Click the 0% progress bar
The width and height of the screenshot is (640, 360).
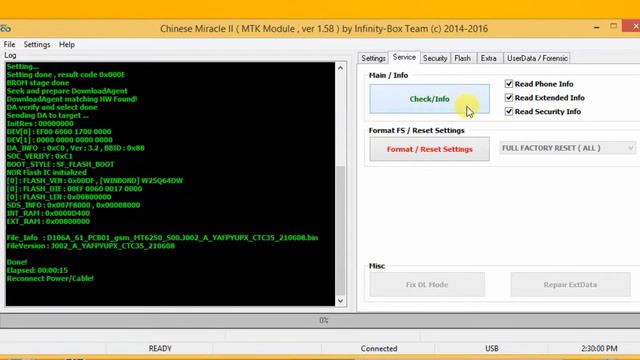tap(320, 320)
